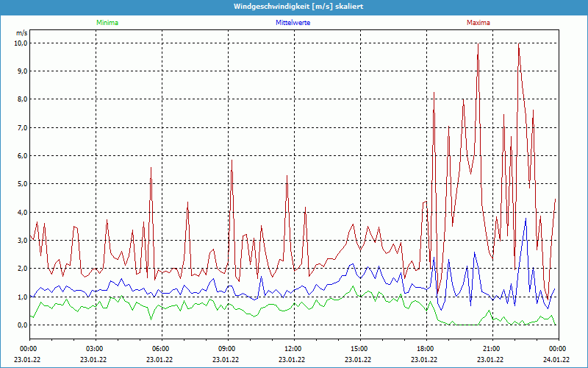
Task: Click the 1,0 y-axis value
Action: (x=23, y=297)
